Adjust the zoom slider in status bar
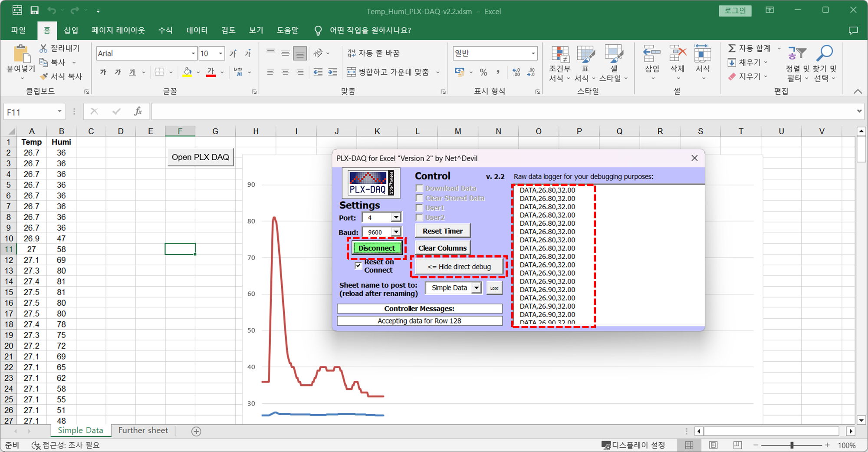Image resolution: width=868 pixels, height=452 pixels. click(792, 445)
